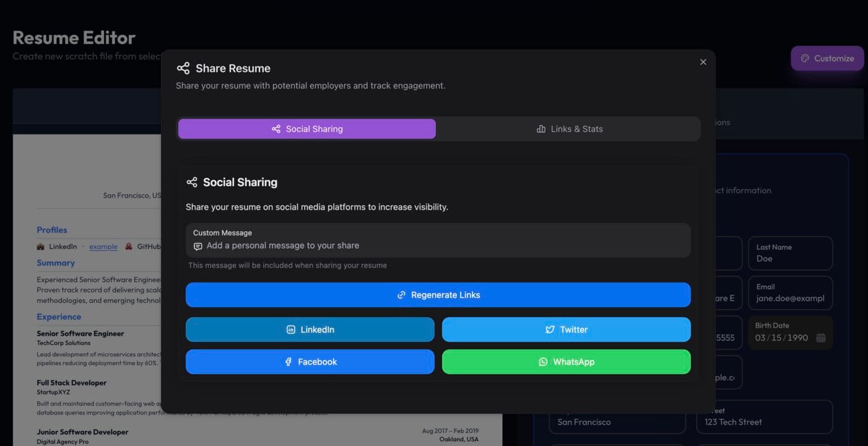
Task: Click the LinkedIn icon on the blue share button
Action: [x=291, y=330]
